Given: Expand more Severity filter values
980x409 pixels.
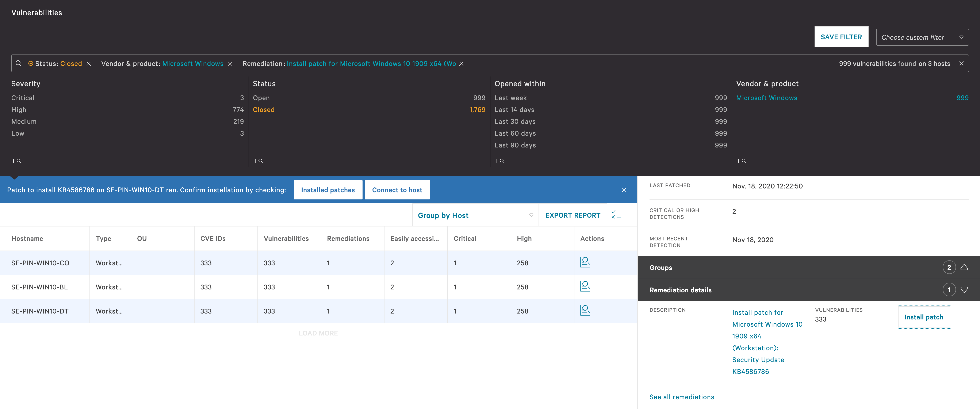Looking at the screenshot, I should point(16,161).
